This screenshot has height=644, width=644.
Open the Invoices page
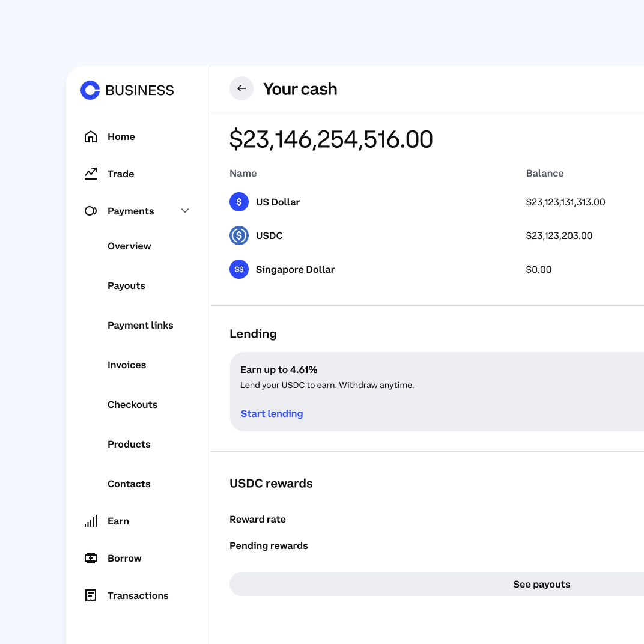127,365
